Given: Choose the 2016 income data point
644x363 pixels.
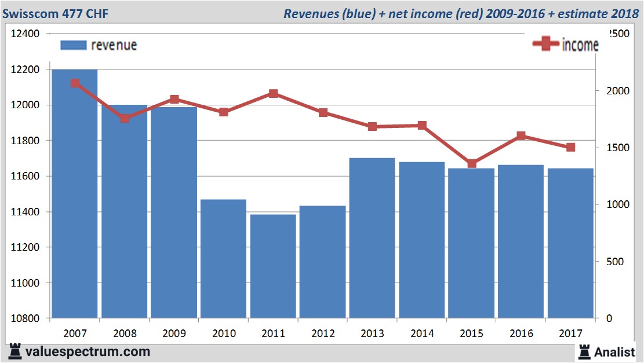Looking at the screenshot, I should (521, 136).
